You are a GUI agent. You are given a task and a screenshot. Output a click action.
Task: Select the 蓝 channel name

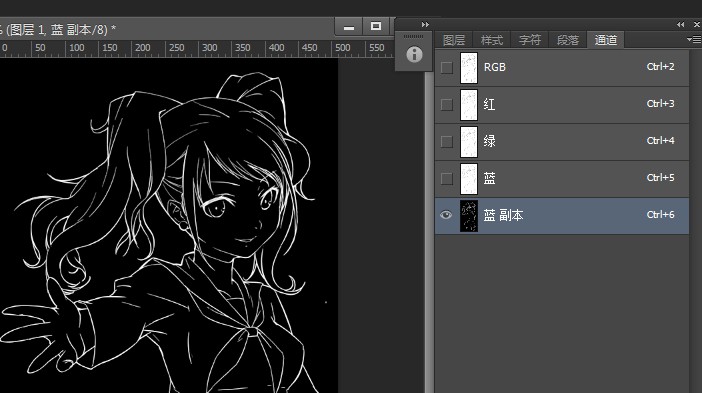(x=489, y=179)
